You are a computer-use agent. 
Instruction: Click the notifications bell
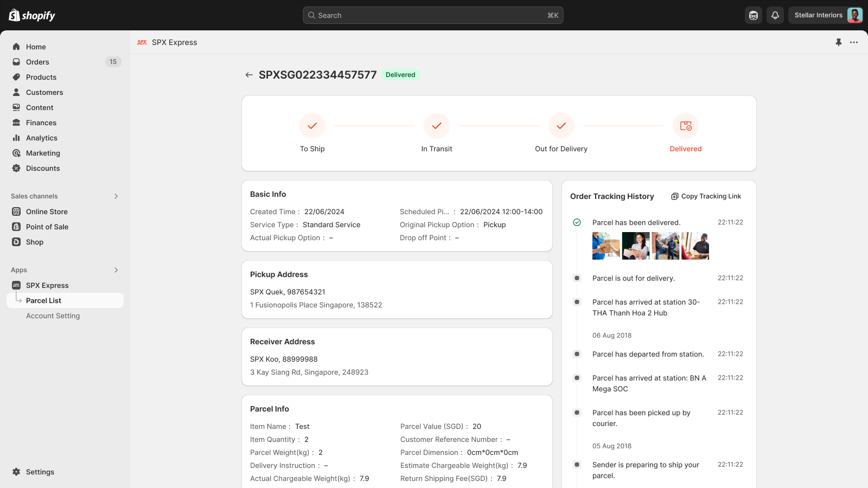(x=775, y=15)
